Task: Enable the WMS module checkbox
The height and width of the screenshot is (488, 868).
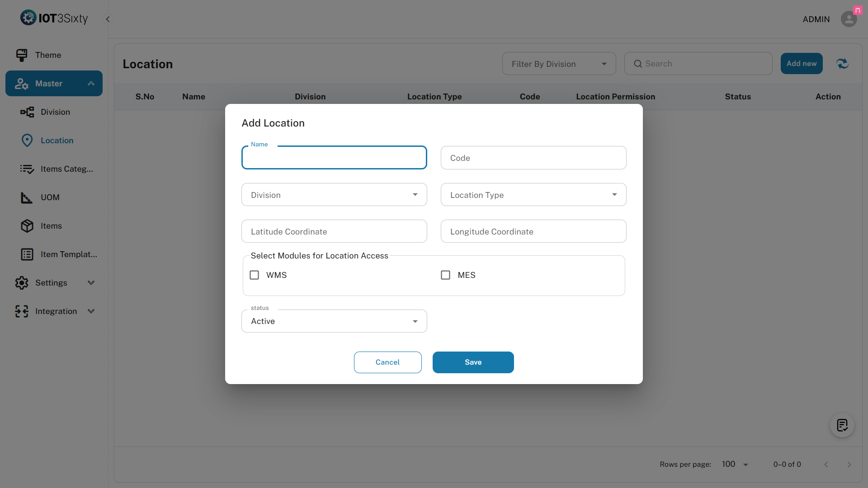Action: pos(255,275)
